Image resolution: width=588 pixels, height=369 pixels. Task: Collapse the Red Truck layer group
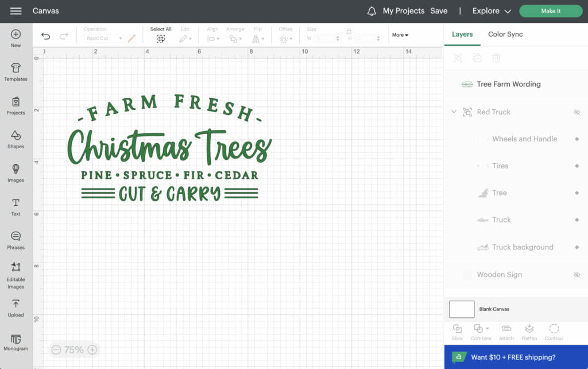pos(454,112)
